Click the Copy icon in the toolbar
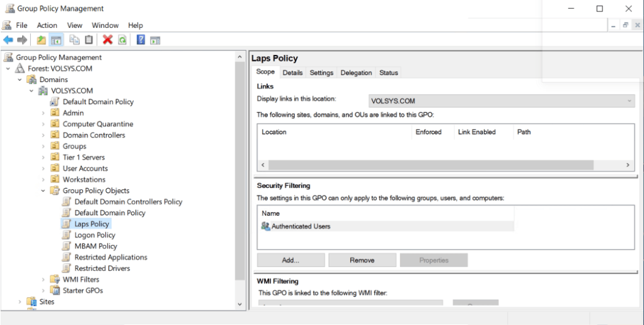This screenshot has width=644, height=325. (74, 40)
